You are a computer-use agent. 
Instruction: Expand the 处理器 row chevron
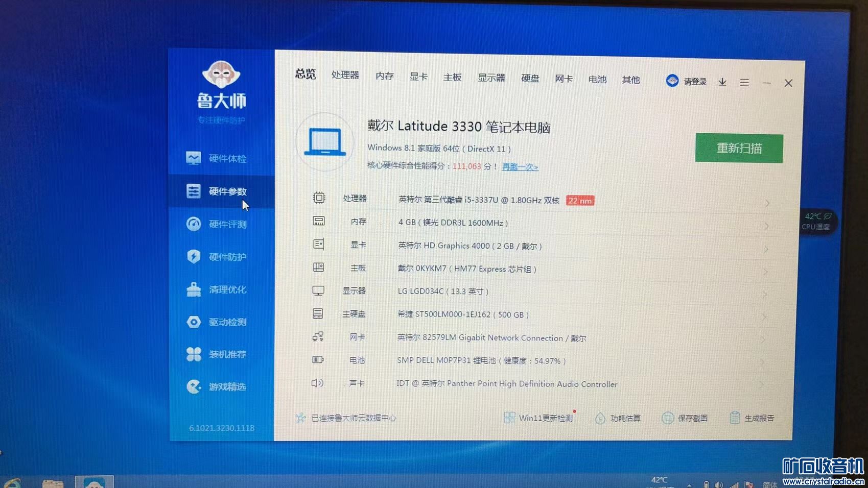click(x=767, y=204)
